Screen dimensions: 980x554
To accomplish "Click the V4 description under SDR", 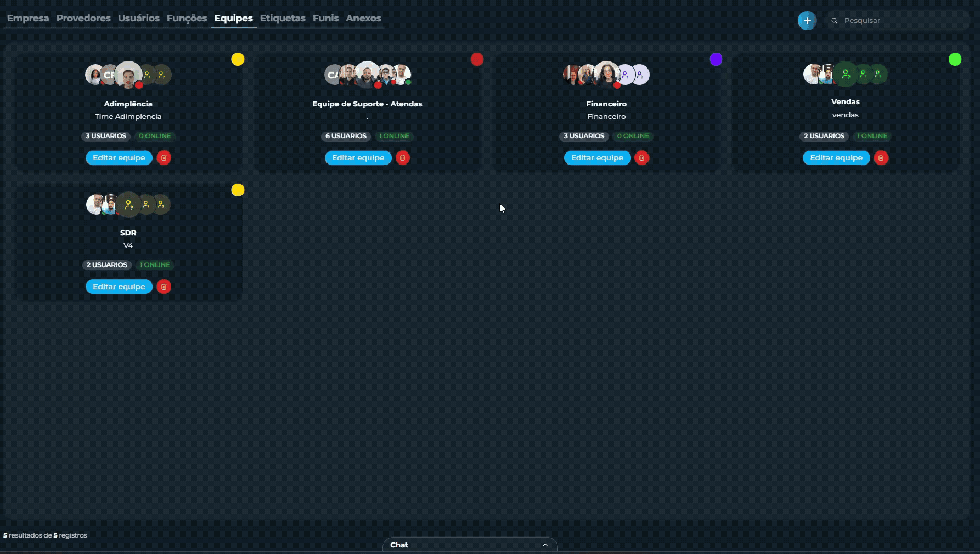I will coord(128,245).
